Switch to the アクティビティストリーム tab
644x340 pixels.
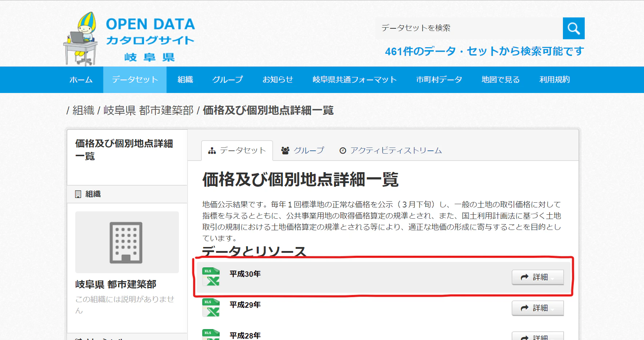point(391,150)
